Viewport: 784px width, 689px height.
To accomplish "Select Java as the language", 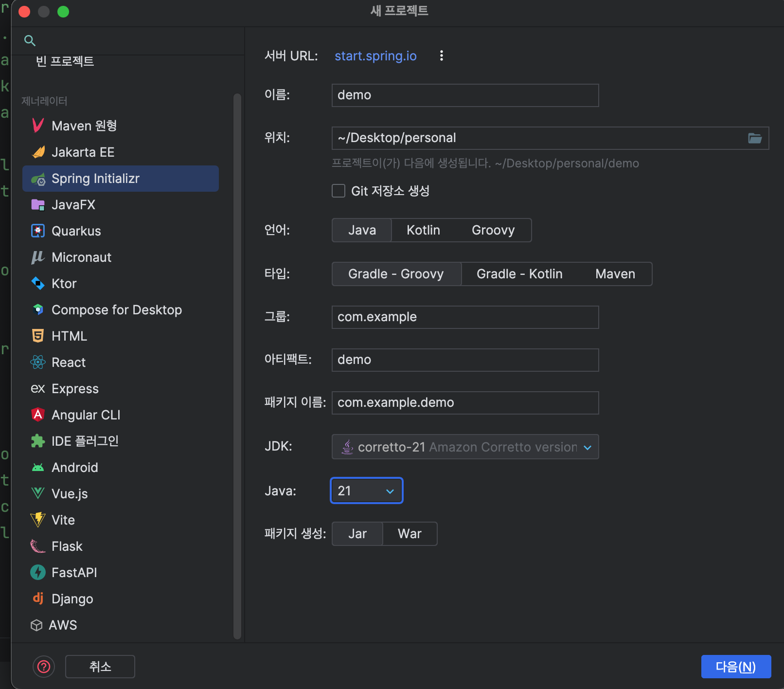I will 362,230.
